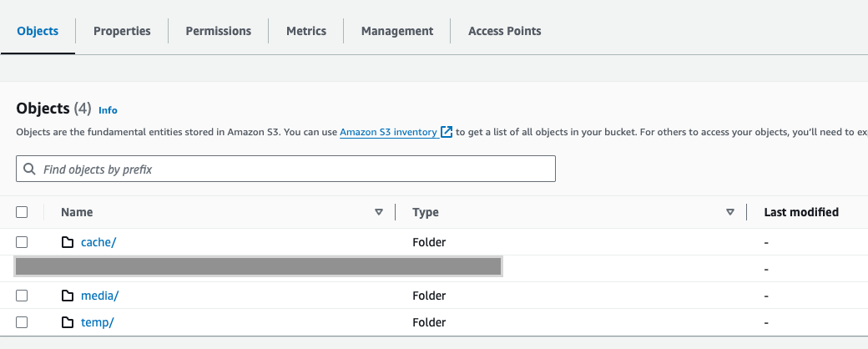This screenshot has height=349, width=868.
Task: Click the search magnifier icon
Action: click(x=29, y=169)
